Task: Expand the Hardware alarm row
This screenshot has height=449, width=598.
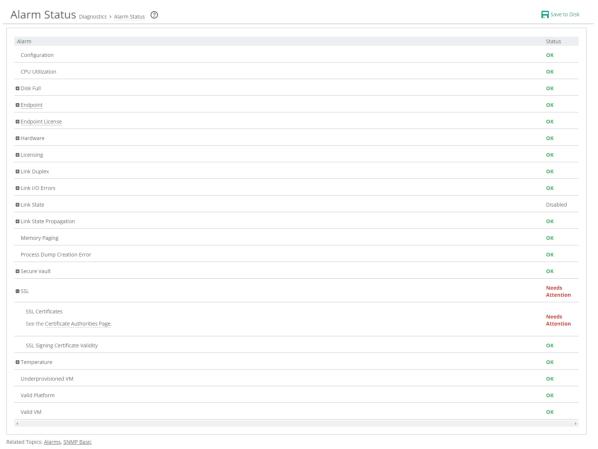Action: click(18, 138)
